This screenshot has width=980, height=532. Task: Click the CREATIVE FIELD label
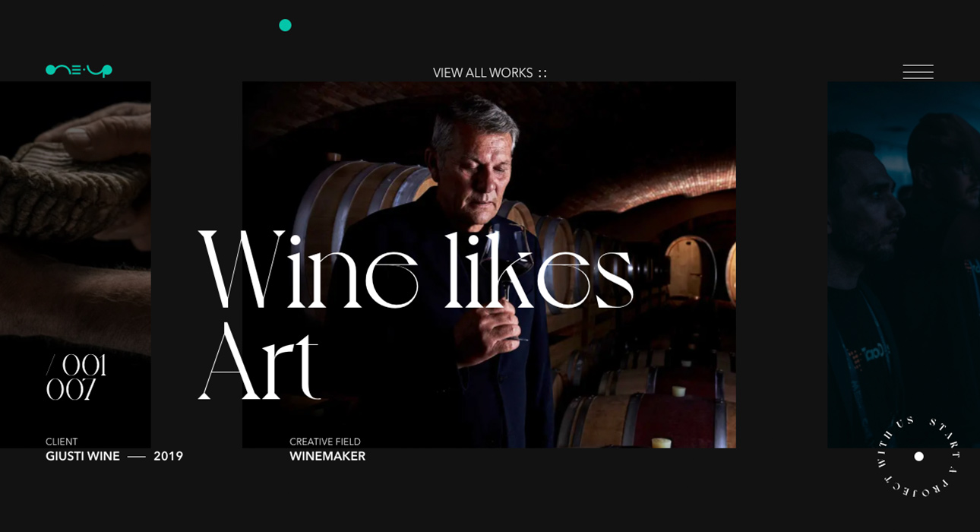point(325,442)
